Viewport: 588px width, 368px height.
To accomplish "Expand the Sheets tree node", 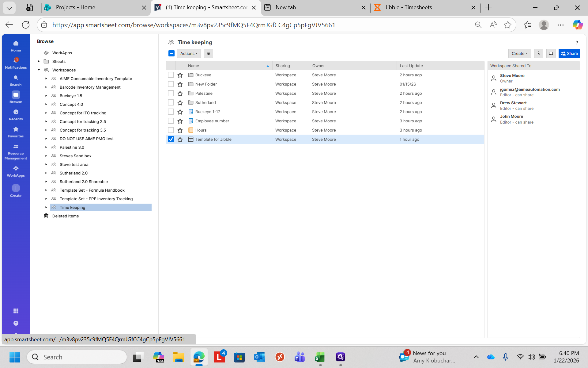I will (39, 61).
